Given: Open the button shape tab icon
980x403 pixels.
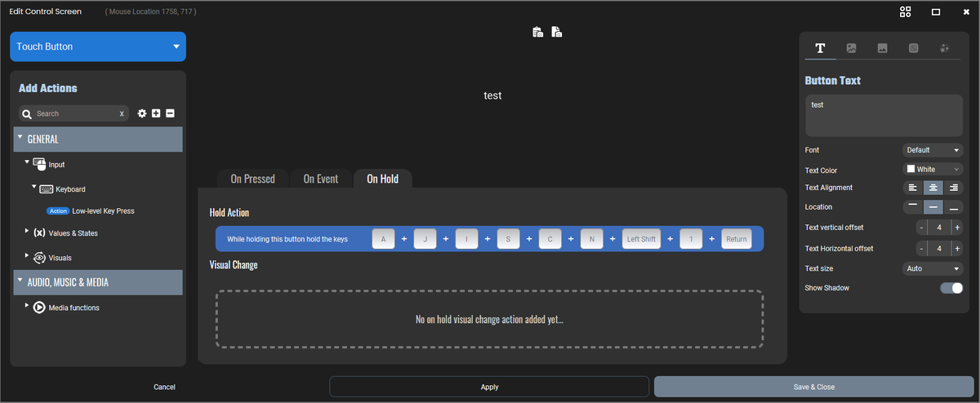Looking at the screenshot, I should (x=913, y=48).
